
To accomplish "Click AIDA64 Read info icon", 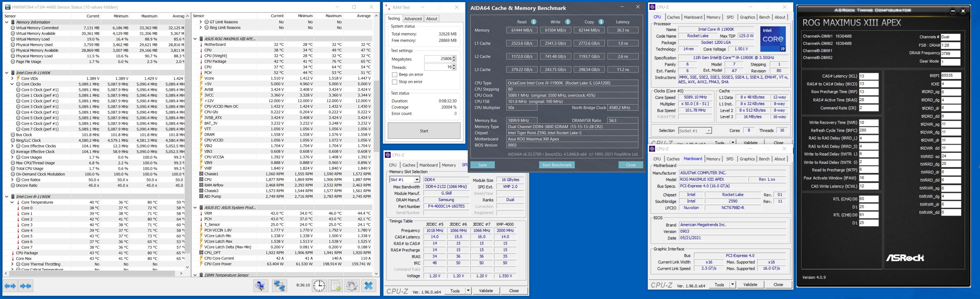I will [534, 22].
